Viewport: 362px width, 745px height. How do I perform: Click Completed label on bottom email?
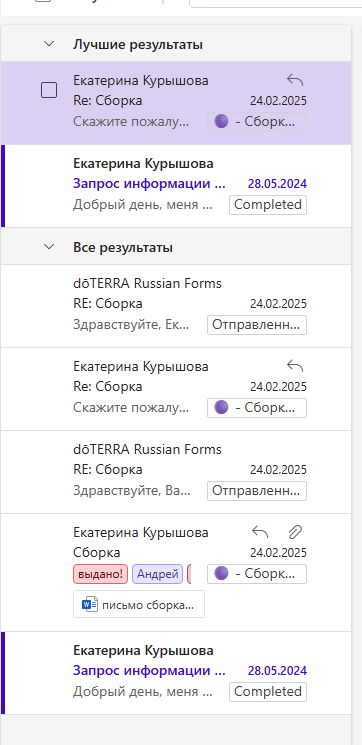(x=268, y=691)
